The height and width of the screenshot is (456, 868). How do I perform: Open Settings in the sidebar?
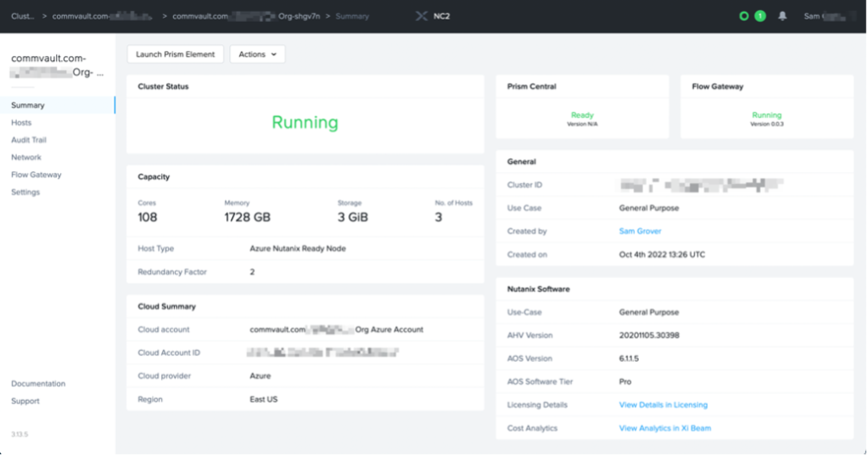coord(25,192)
